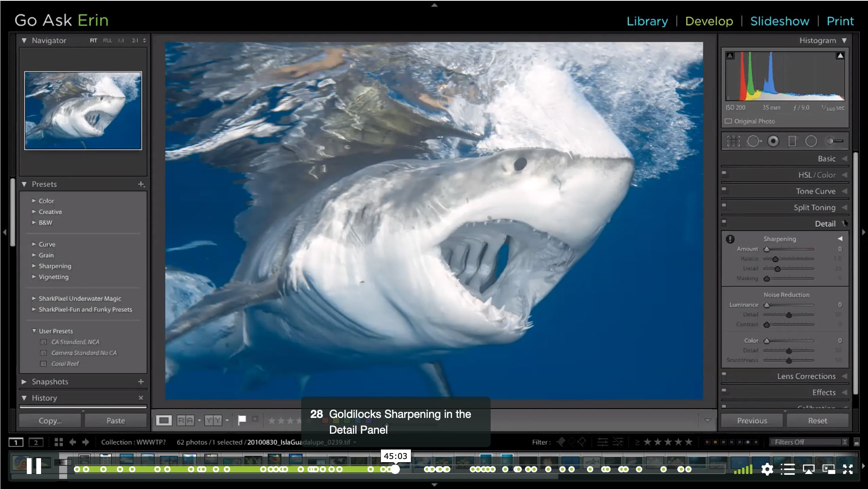Screen dimensions: 868x489
Task: Toggle shadow clipping indicator in histogram
Action: click(730, 56)
